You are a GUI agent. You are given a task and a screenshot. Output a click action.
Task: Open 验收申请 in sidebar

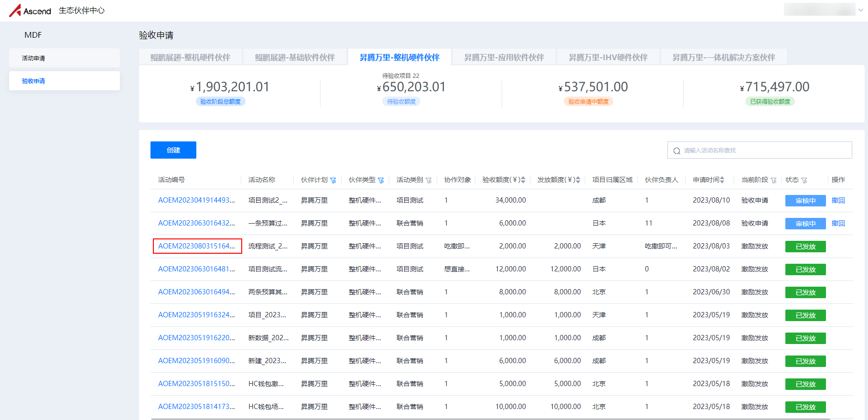(64, 81)
